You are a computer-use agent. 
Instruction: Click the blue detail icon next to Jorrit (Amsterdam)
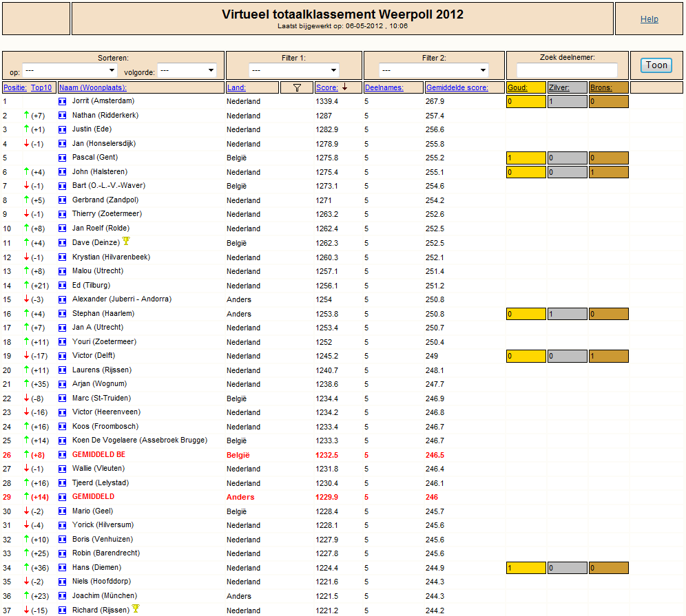tap(63, 101)
